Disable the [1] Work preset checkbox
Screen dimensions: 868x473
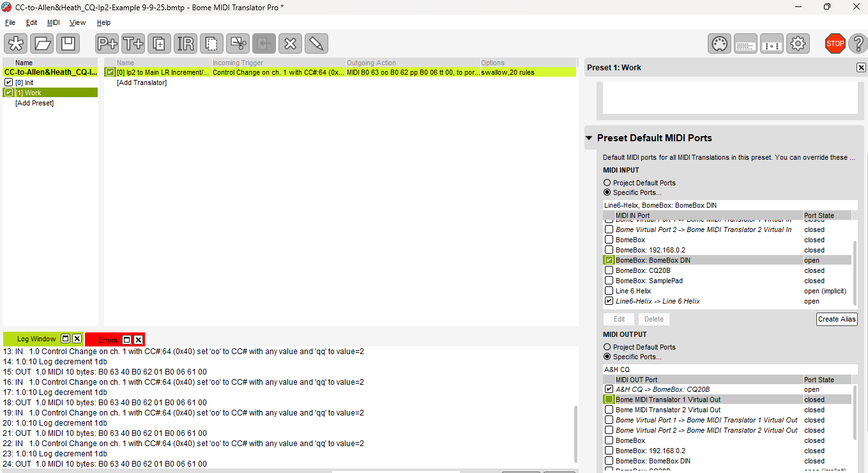(x=8, y=93)
